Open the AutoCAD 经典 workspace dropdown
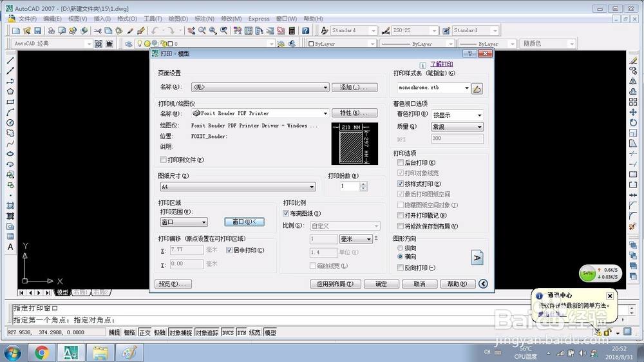Screen dimensions: 644x362 [x=52, y=44]
